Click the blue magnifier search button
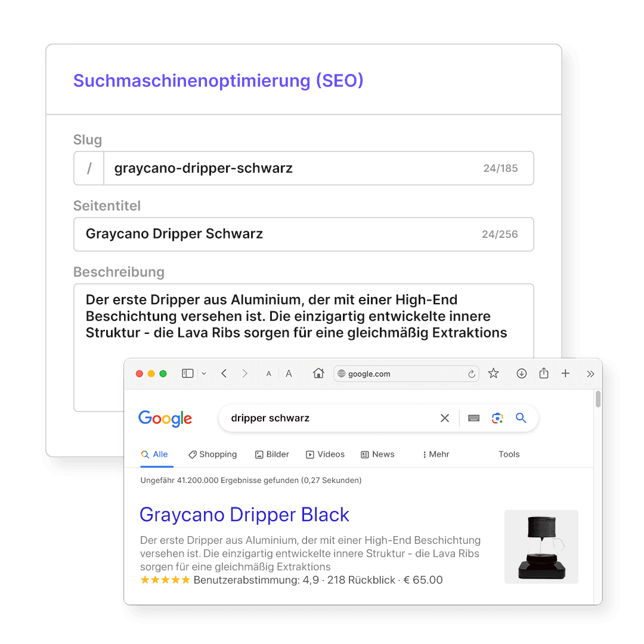The image size is (644, 644). tap(521, 417)
